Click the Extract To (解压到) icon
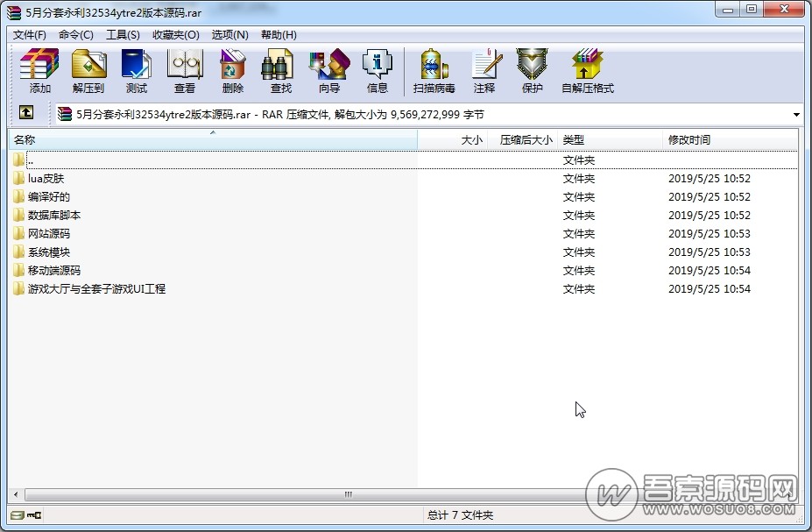812x532 pixels. 88,70
